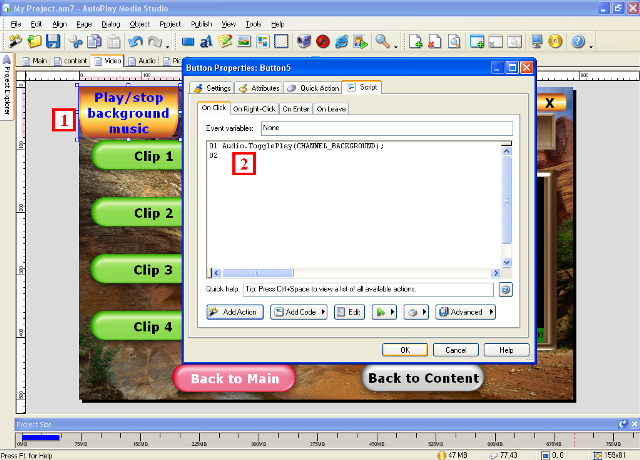The image size is (640, 460).
Task: Select the Project Explorer side panel tab
Action: pos(7,93)
